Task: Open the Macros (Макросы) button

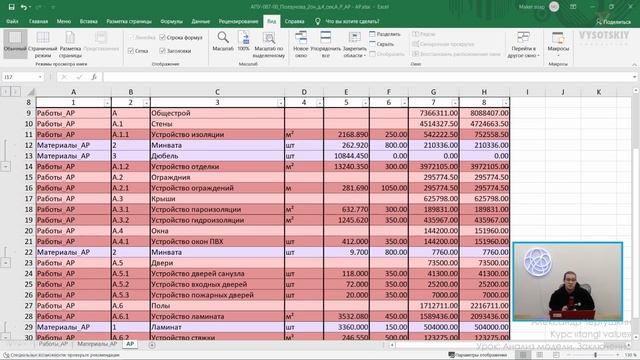Action: (558, 44)
